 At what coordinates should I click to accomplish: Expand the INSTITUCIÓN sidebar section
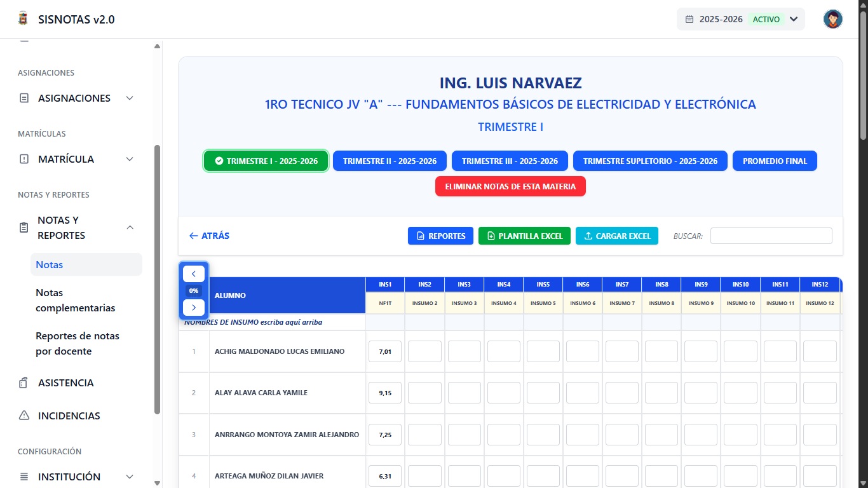76,477
